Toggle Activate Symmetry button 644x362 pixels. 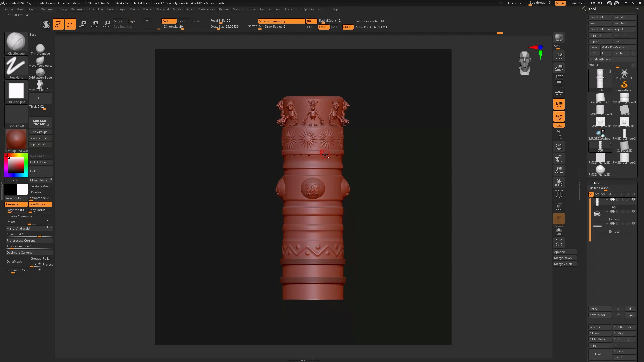click(x=281, y=21)
